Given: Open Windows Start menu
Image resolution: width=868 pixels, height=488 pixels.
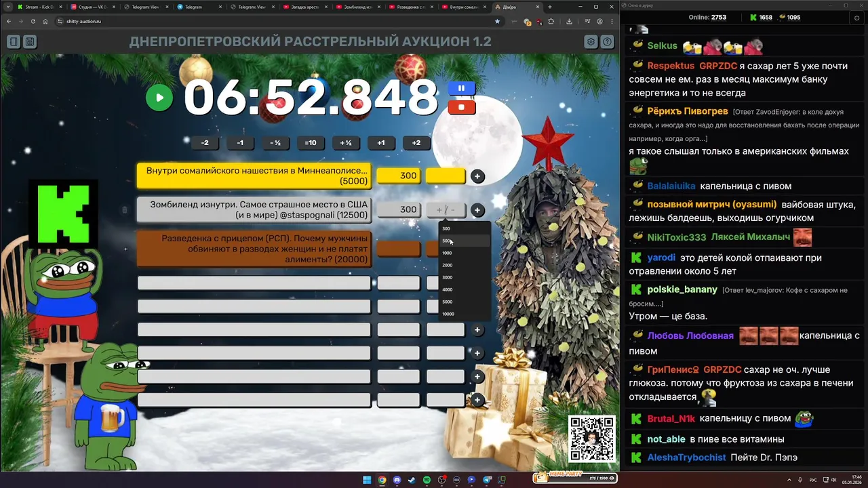Looking at the screenshot, I should pos(367,480).
